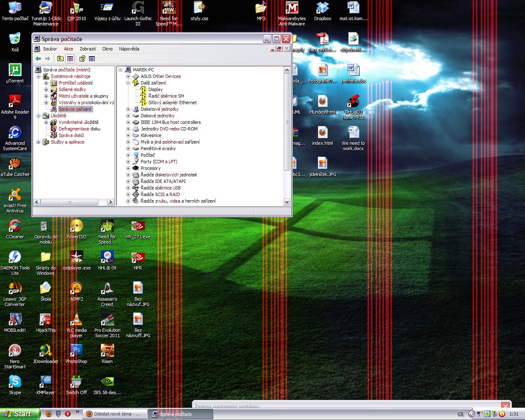Click Opera quick launch icon in taskbar

pos(68,414)
